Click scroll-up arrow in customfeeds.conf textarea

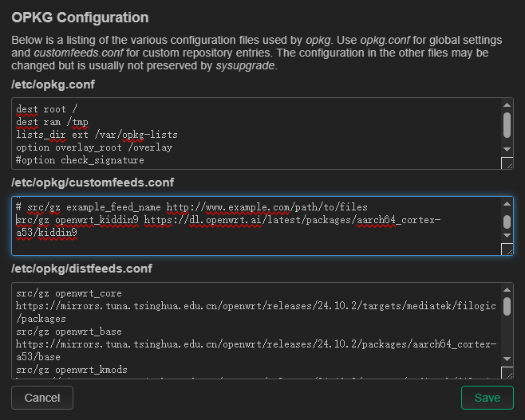click(507, 204)
